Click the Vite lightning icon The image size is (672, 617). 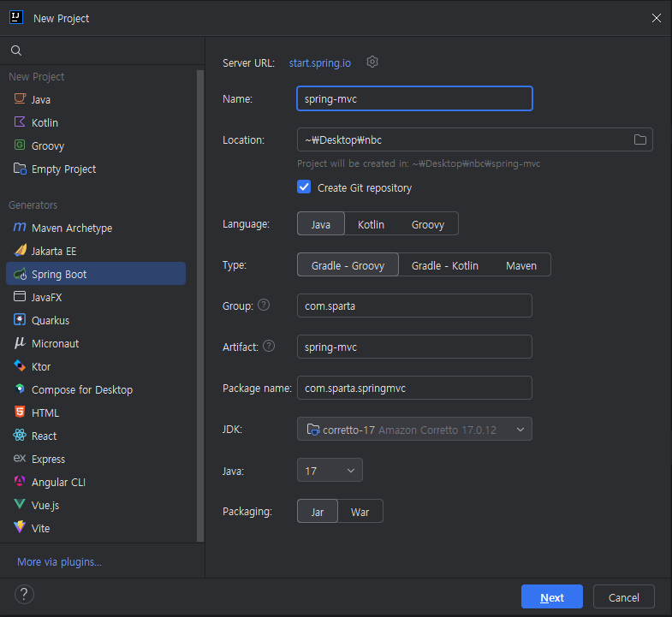pos(20,527)
